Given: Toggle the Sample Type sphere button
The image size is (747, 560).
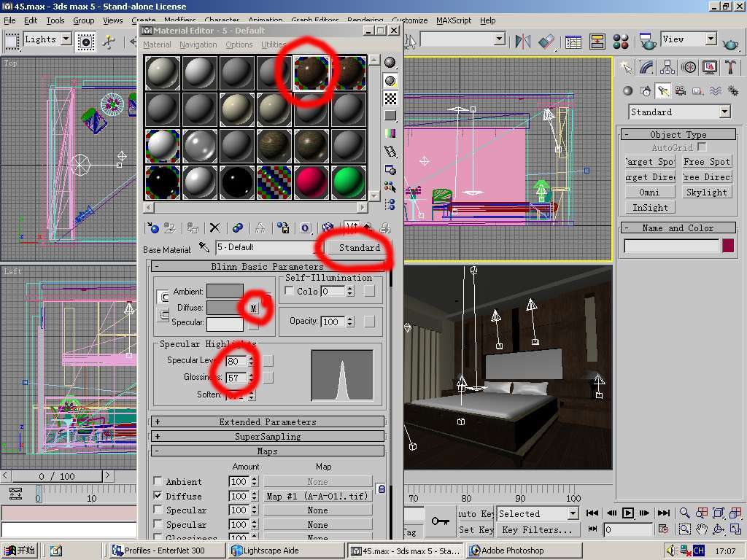Looking at the screenshot, I should (x=390, y=63).
